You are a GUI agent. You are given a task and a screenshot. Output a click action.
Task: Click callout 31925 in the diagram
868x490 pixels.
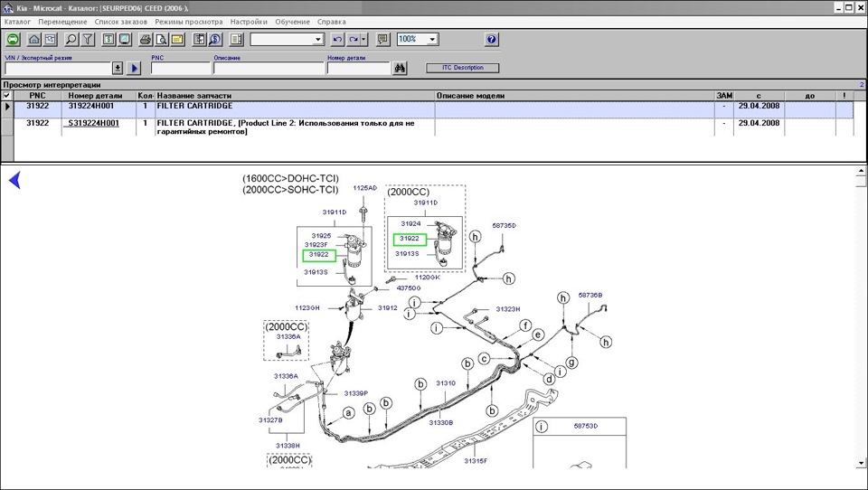(x=321, y=235)
